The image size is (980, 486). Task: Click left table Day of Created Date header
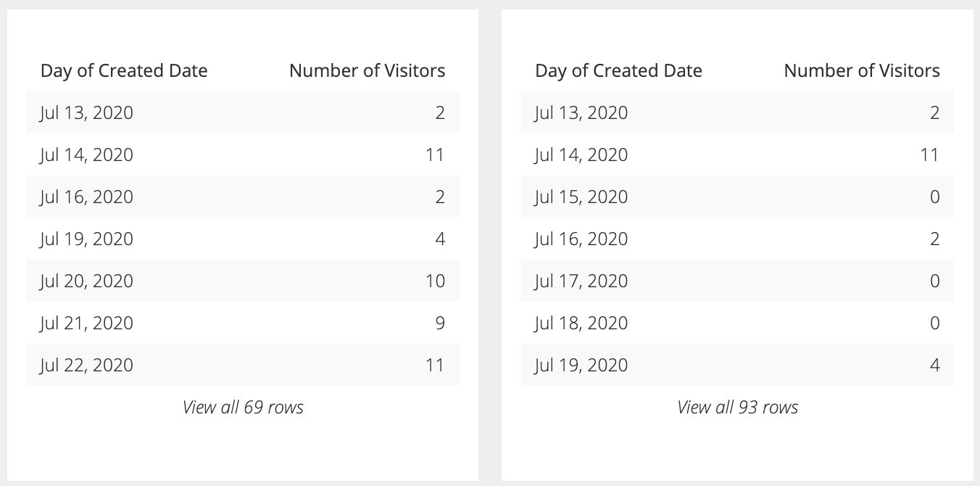click(x=124, y=70)
